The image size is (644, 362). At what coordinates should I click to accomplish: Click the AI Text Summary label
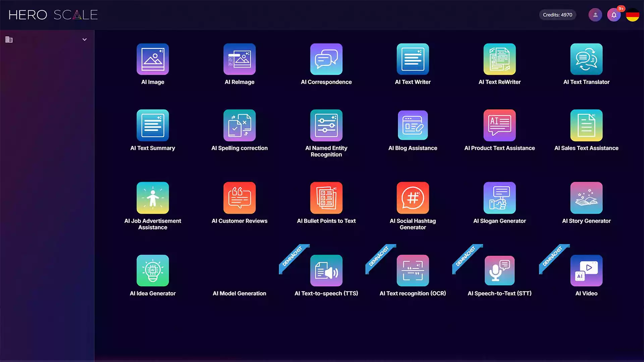[153, 148]
